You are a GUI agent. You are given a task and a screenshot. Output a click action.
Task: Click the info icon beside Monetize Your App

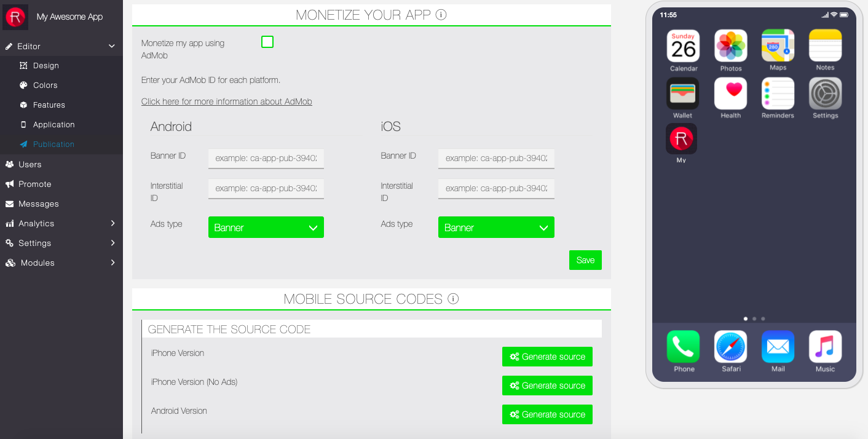click(x=441, y=15)
